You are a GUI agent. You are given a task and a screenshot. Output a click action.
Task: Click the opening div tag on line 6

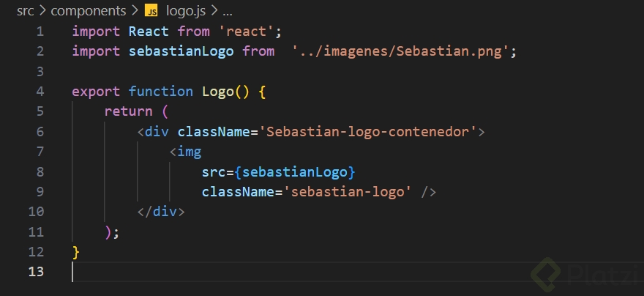pyautogui.click(x=153, y=132)
